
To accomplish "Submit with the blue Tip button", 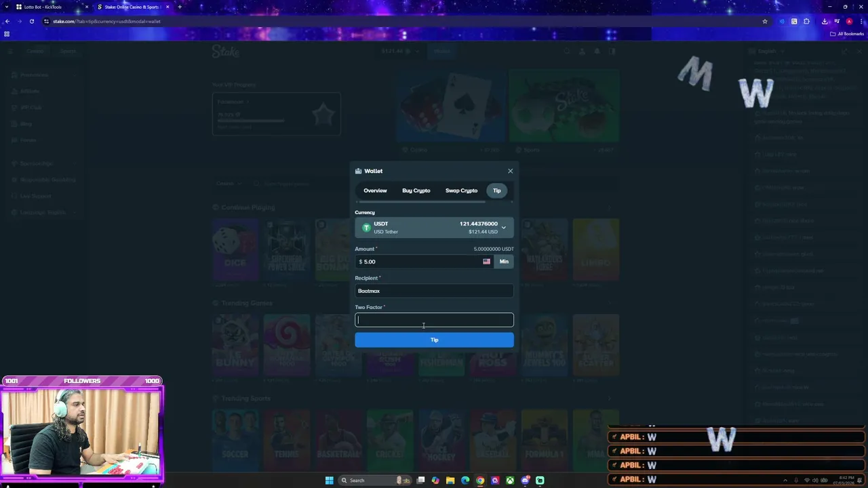I will coord(434,340).
